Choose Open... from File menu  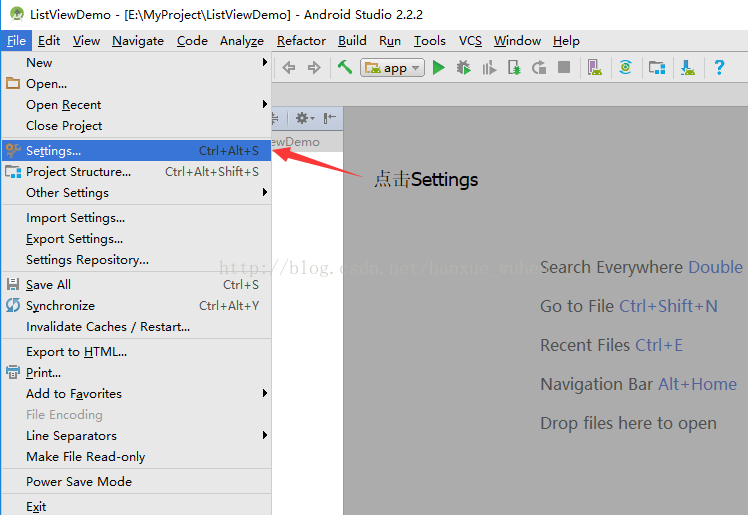click(x=136, y=83)
